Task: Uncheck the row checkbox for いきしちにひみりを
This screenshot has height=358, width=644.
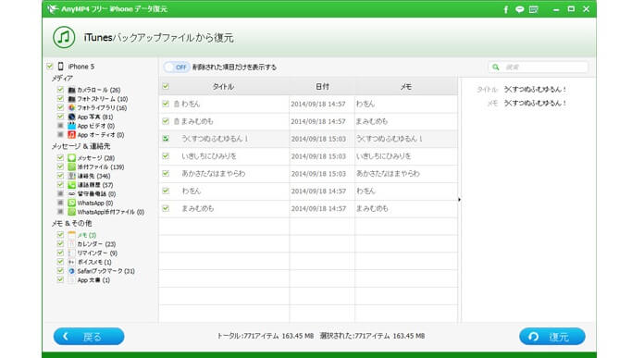Action: coord(166,156)
